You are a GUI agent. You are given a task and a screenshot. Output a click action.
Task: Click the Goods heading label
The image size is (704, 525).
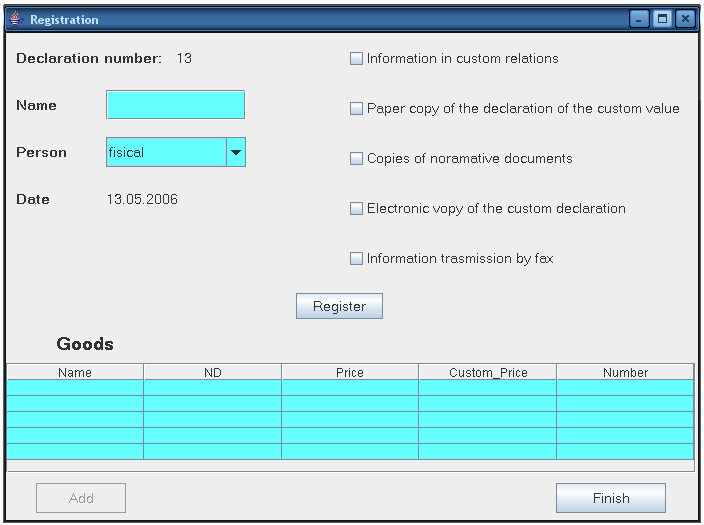click(x=85, y=344)
